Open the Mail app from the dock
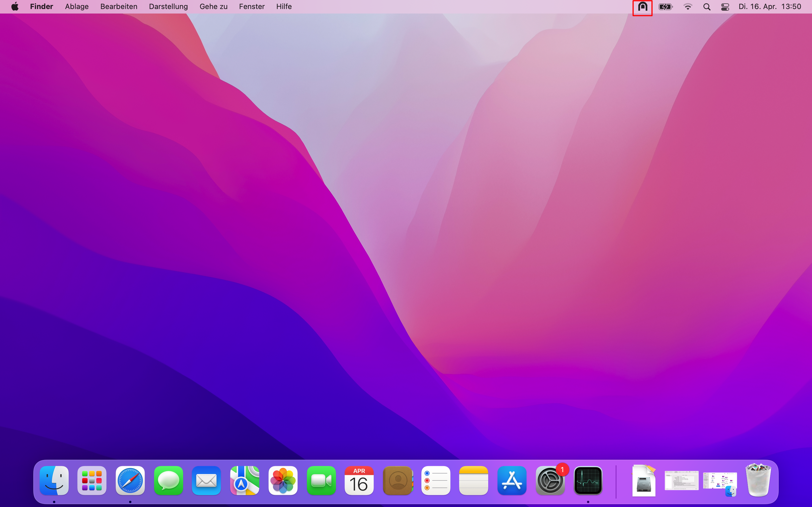812x507 pixels. coord(206,481)
